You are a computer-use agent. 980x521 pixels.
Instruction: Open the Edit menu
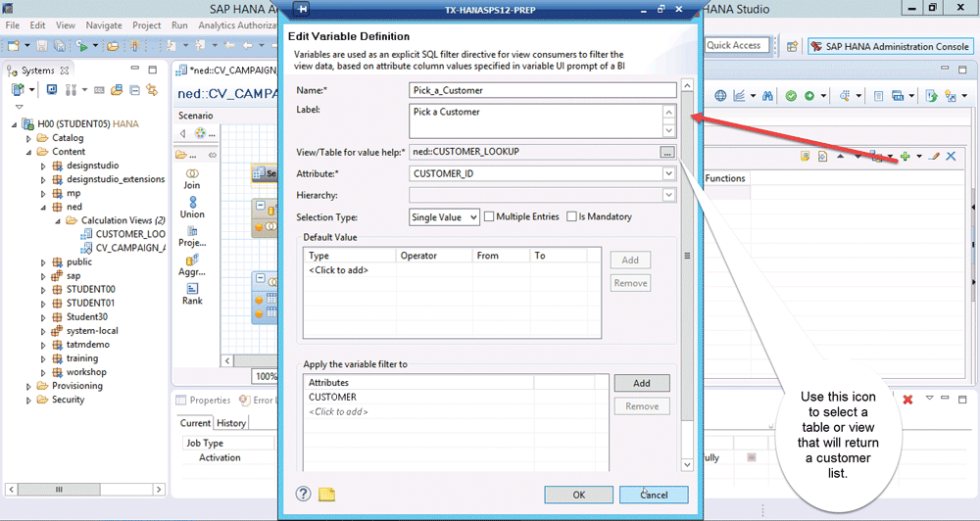point(37,25)
